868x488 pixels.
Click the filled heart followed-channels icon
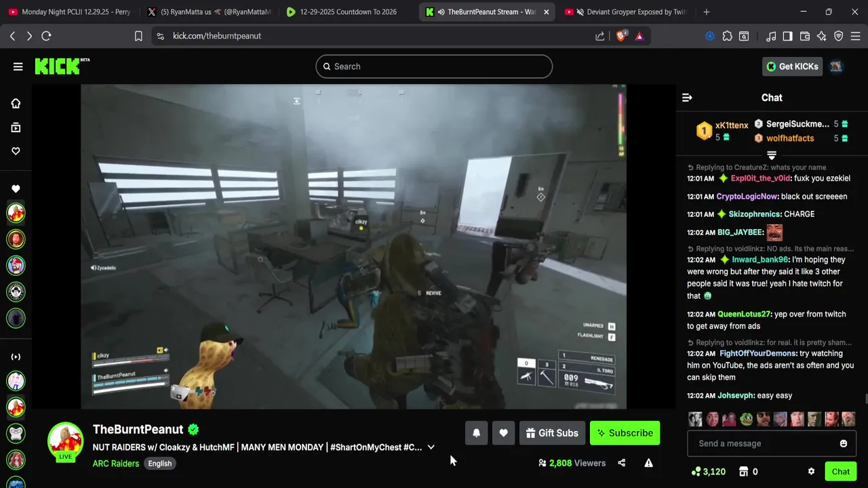(x=16, y=189)
